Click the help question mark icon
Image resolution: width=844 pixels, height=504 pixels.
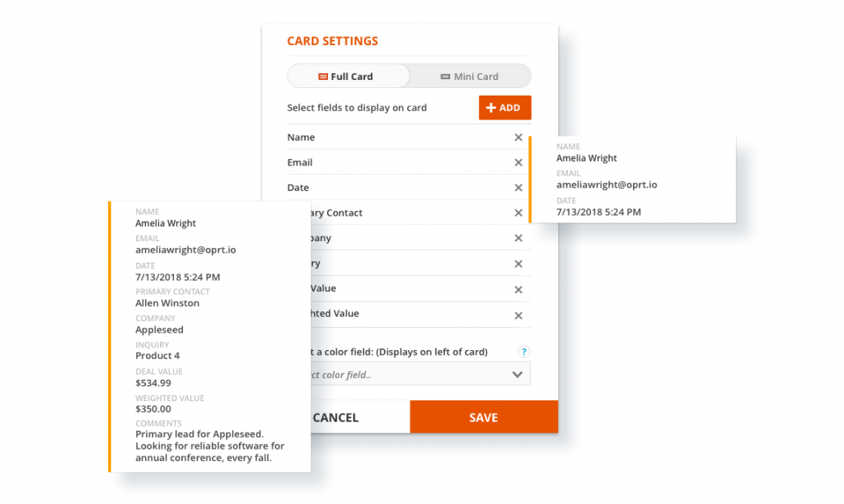point(523,352)
